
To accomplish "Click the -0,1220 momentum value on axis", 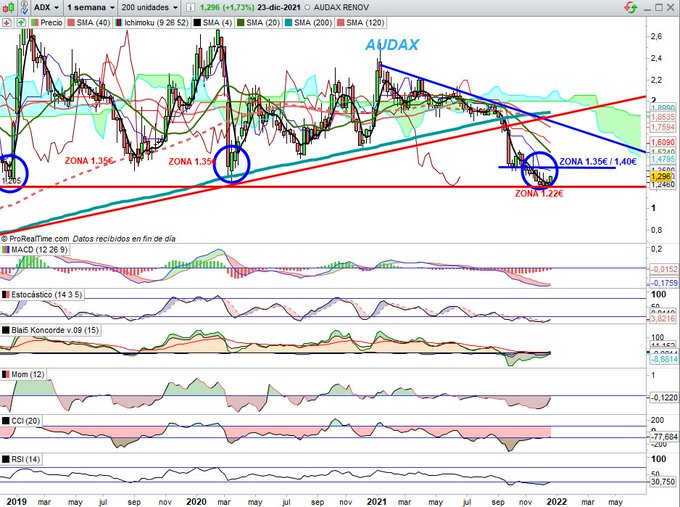I will pos(664,397).
